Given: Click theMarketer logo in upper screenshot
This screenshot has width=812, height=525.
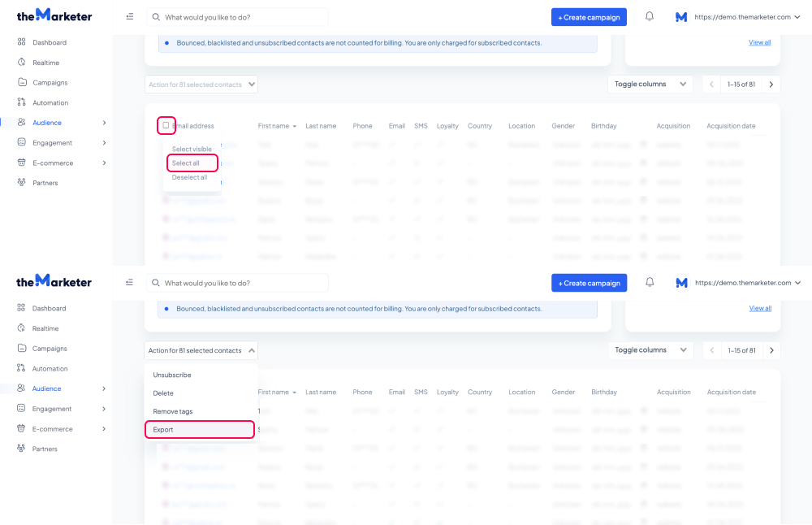Looking at the screenshot, I should pos(54,15).
